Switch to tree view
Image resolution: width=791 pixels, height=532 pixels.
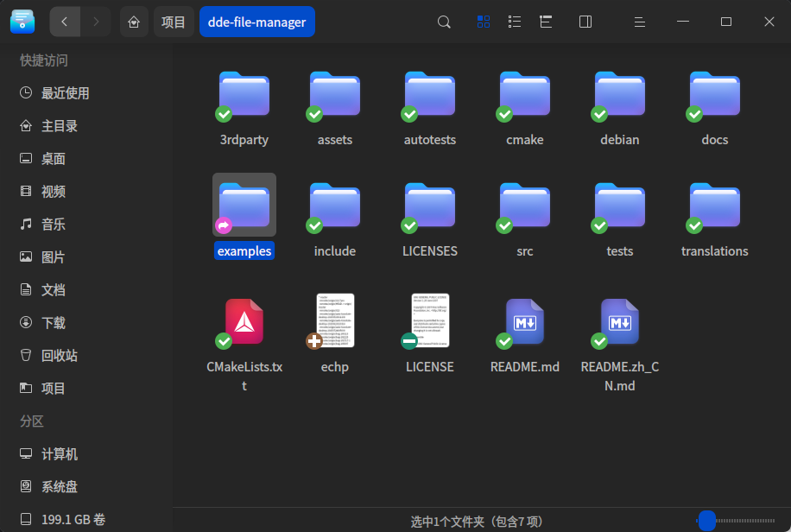tap(546, 22)
